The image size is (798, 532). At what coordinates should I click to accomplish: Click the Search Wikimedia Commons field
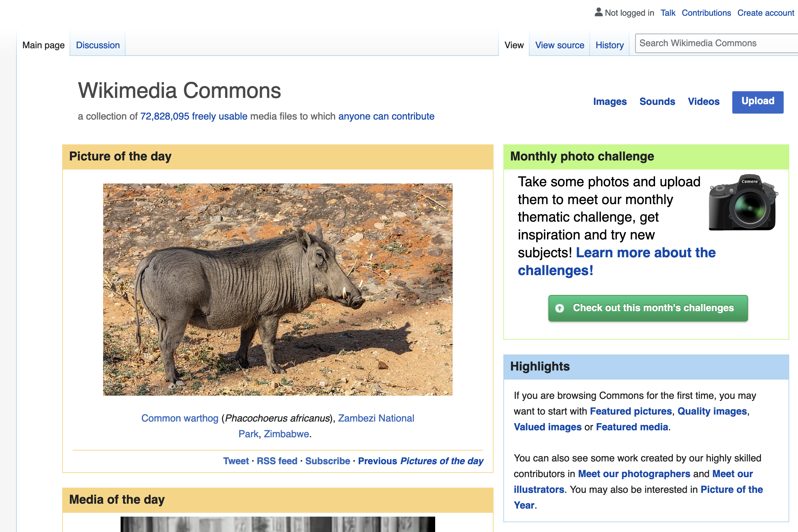pos(717,43)
